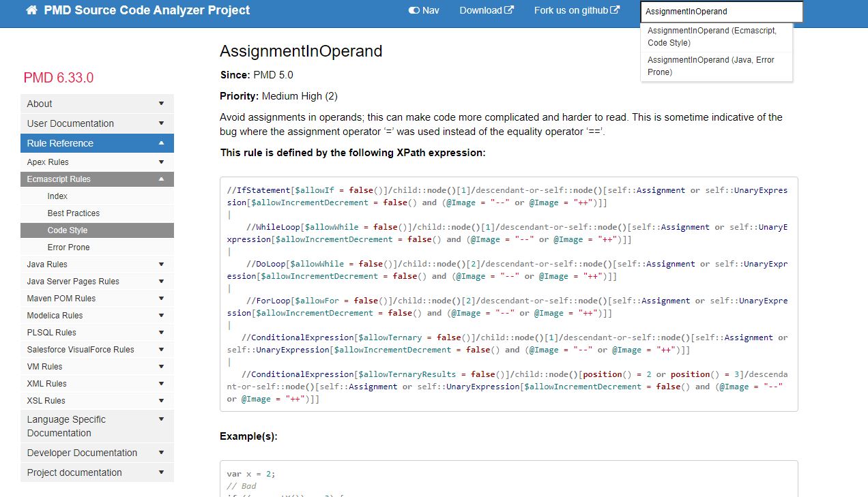Image resolution: width=868 pixels, height=497 pixels.
Task: Expand Salesforce VisualForce Rules group
Action: tap(97, 350)
